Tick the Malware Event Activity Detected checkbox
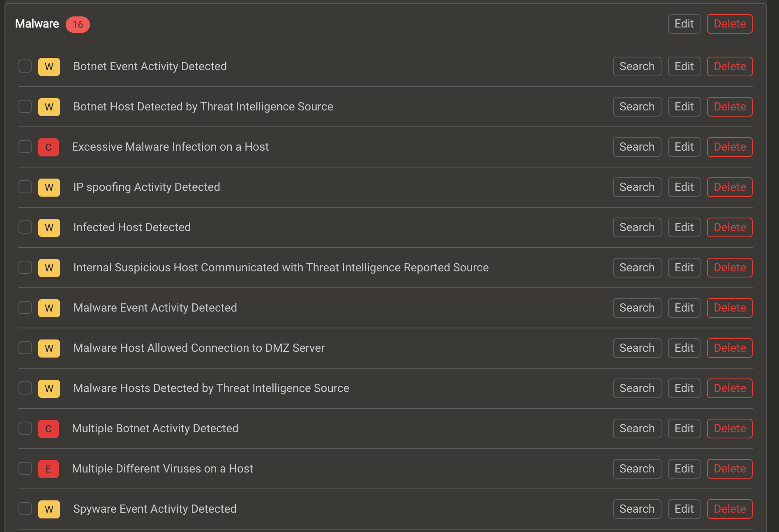The image size is (779, 532). pos(25,307)
